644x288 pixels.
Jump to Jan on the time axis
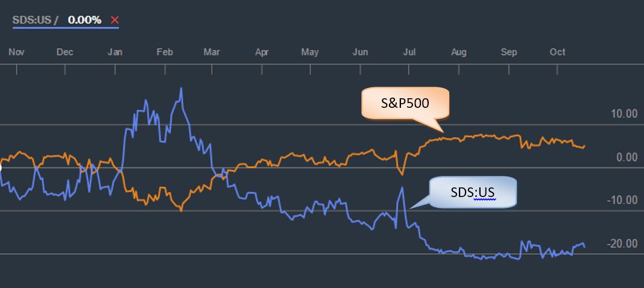tap(115, 52)
